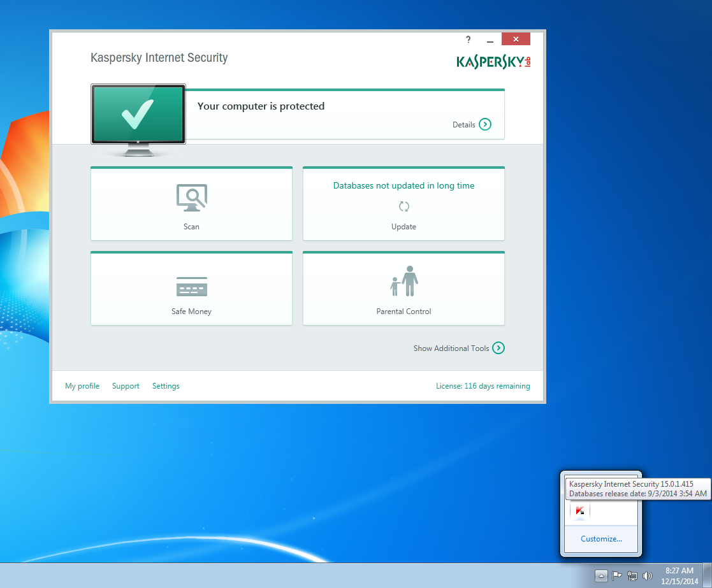
Task: Click the Safe Money label
Action: 191,312
